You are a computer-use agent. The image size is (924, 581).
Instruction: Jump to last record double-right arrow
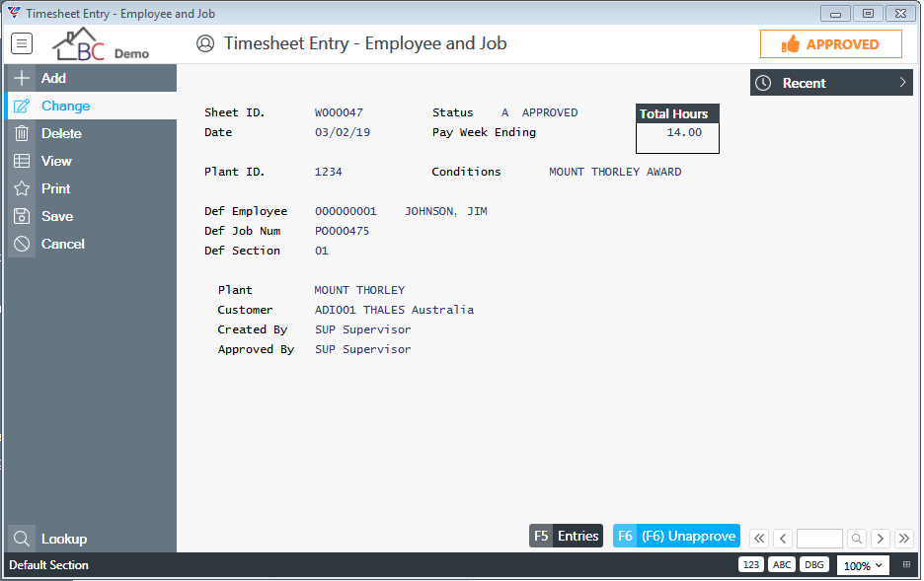pyautogui.click(x=904, y=538)
